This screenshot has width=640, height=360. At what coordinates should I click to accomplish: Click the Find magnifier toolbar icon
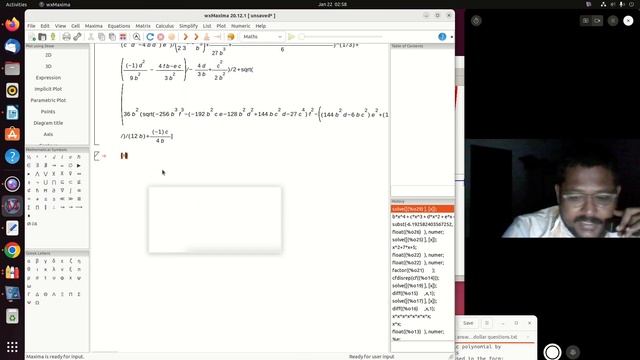[136, 37]
